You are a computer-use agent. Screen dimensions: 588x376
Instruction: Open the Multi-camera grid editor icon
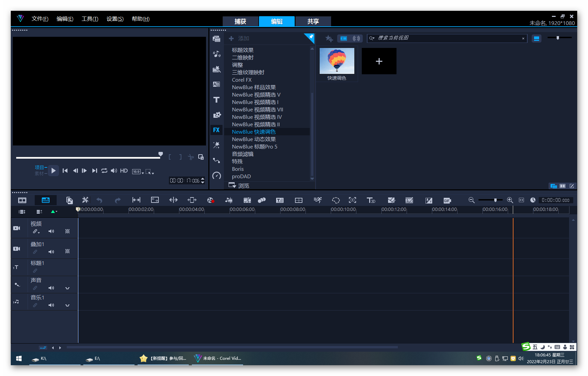(299, 200)
